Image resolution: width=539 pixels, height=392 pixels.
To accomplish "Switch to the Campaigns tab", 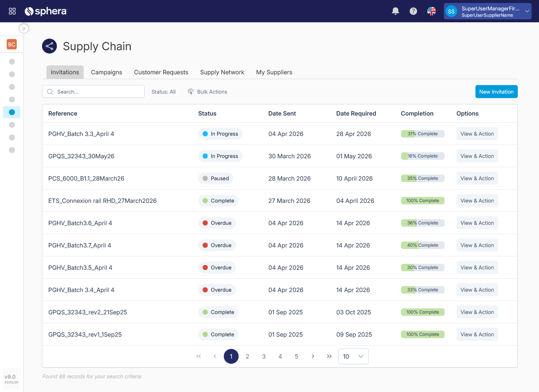I will tap(106, 72).
